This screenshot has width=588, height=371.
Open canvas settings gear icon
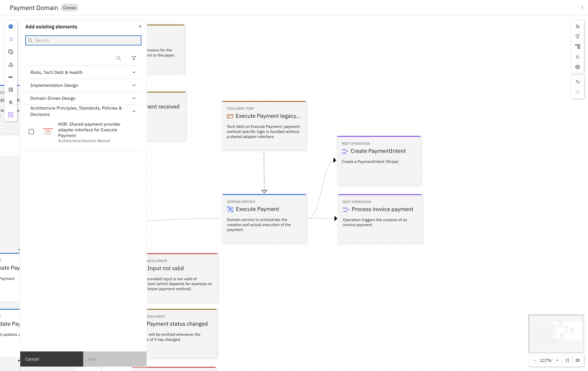578,67
